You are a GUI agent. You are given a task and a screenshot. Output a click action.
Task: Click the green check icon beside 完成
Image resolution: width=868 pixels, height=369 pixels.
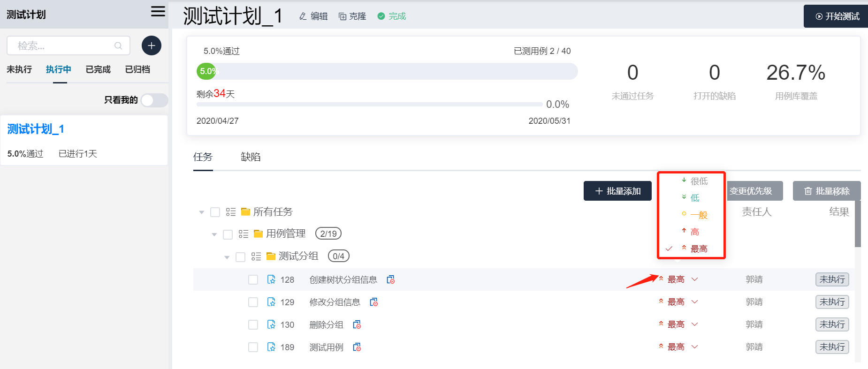381,16
